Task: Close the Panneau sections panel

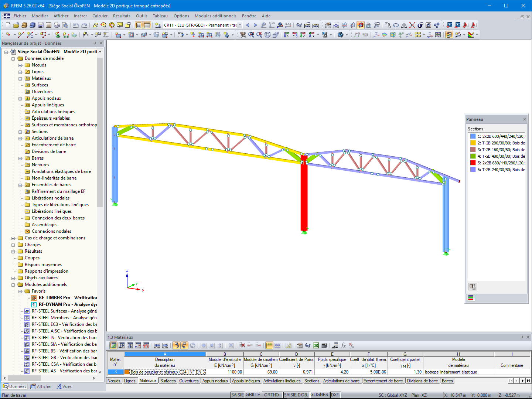Action: (524, 119)
